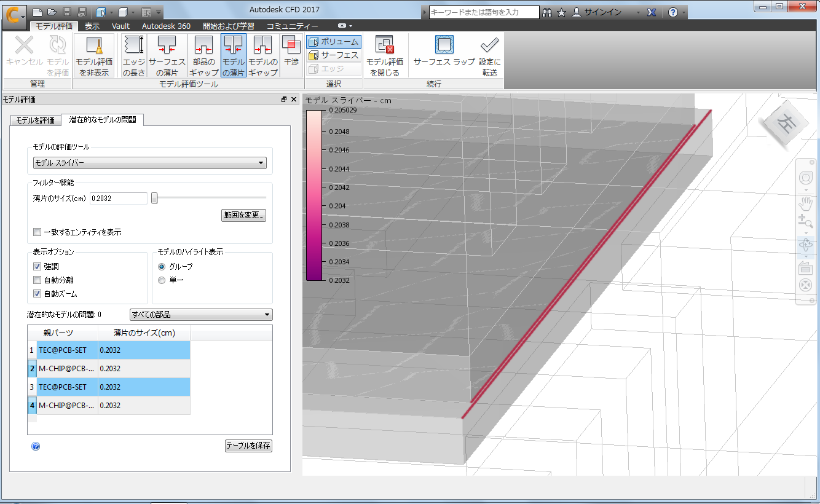Toggle ボリューム (Volume) selection mode
This screenshot has width=820, height=504.
coord(334,42)
